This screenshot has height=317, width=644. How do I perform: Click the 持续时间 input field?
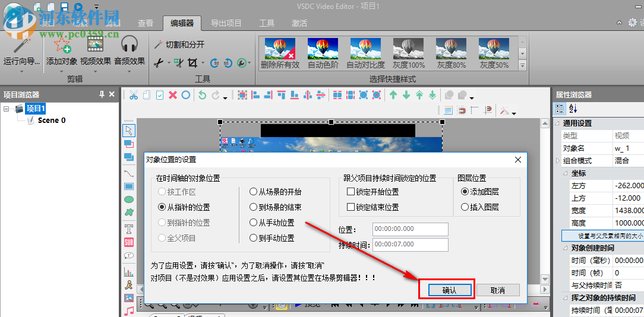411,245
